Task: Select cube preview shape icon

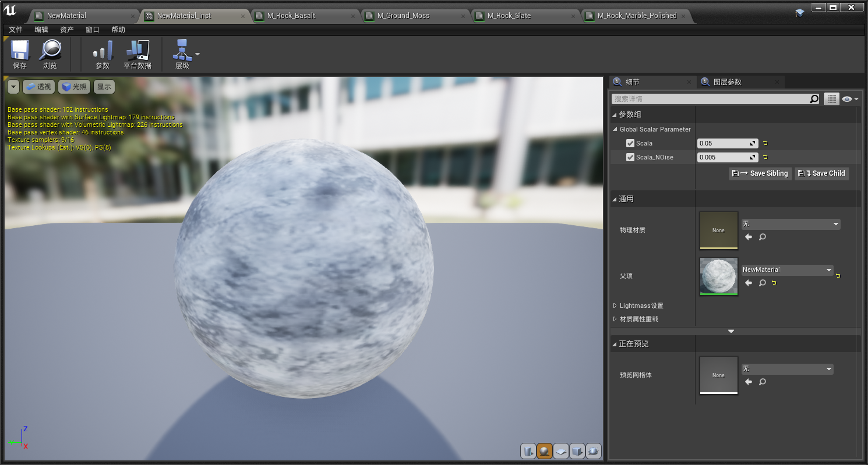Action: (x=577, y=451)
